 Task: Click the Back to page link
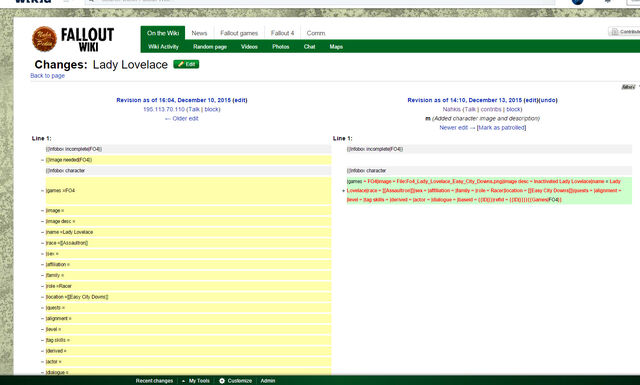coord(47,76)
